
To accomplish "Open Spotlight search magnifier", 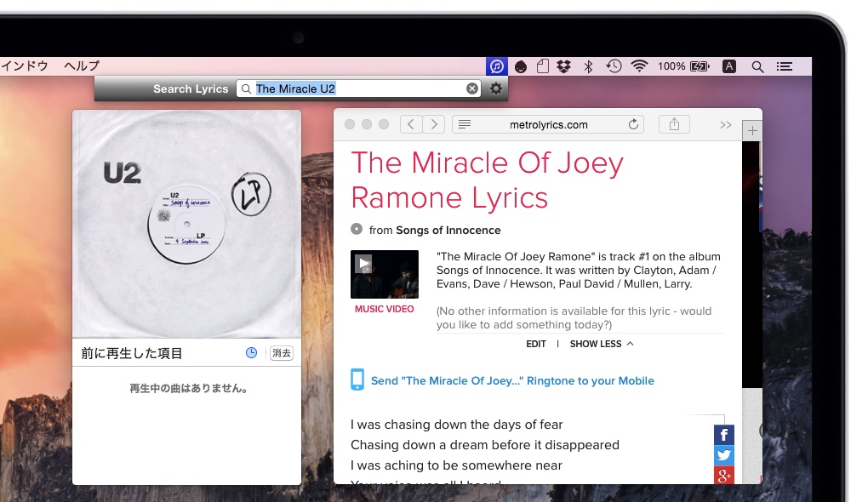I will pyautogui.click(x=757, y=67).
